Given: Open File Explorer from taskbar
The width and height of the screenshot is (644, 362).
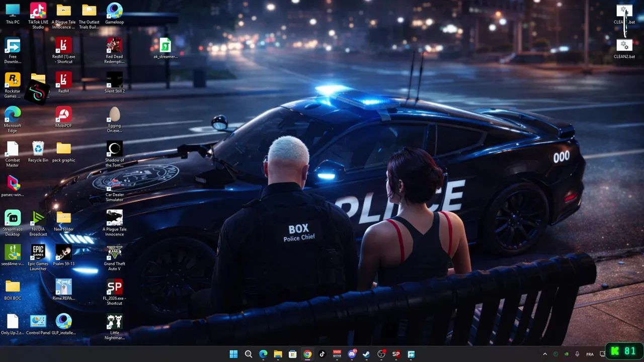Looking at the screenshot, I should [278, 354].
